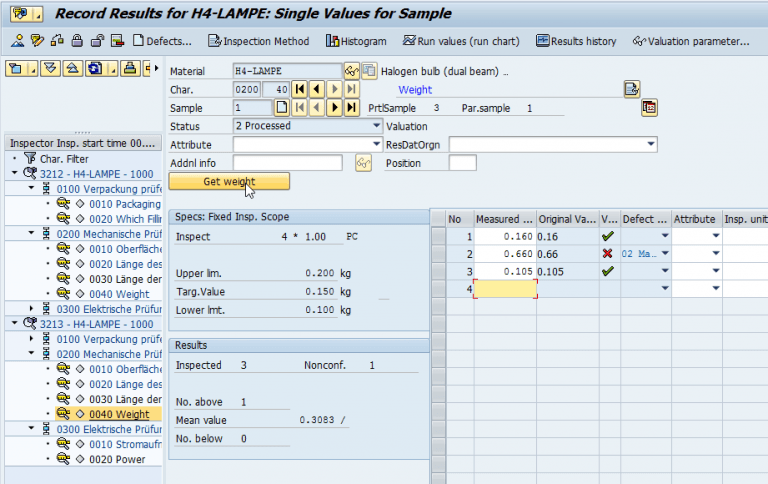Expand 0100 Verpackung node under 3213
Viewport: 768px width, 484px height.
coord(31,338)
